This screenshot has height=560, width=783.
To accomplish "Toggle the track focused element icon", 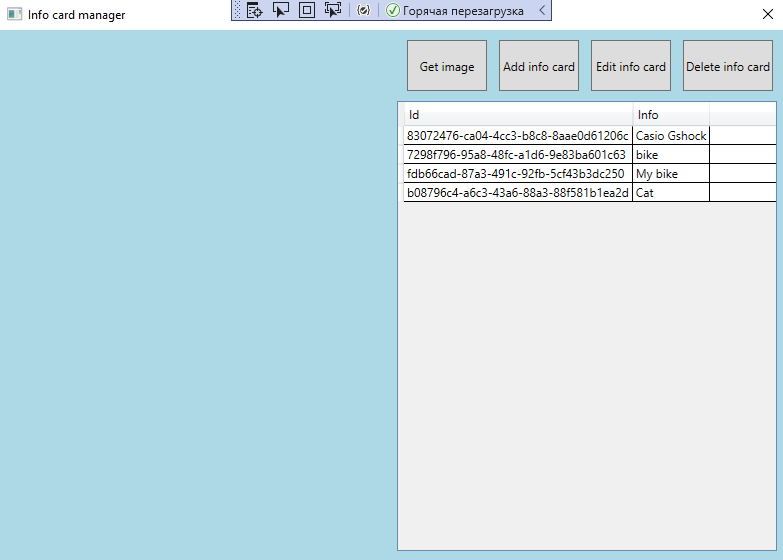I will pyautogui.click(x=333, y=10).
